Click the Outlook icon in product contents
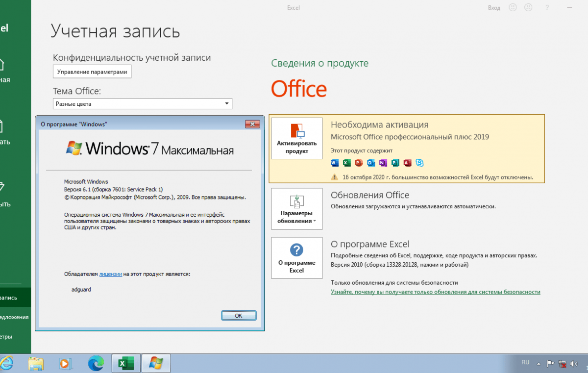This screenshot has height=373, width=588. click(371, 163)
